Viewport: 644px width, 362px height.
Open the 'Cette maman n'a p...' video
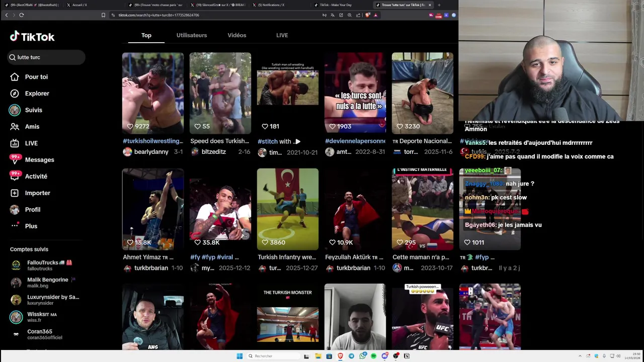click(x=423, y=209)
